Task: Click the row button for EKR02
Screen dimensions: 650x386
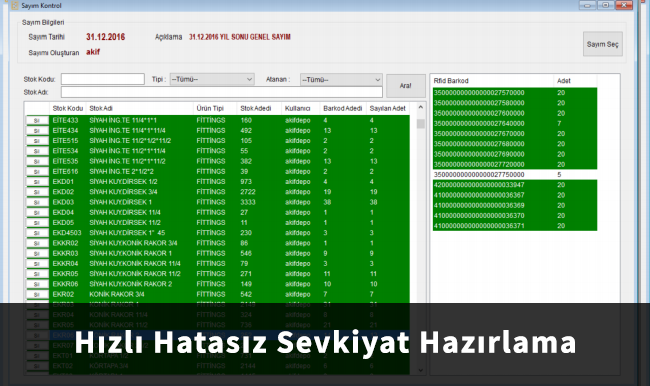Action: tap(37, 295)
